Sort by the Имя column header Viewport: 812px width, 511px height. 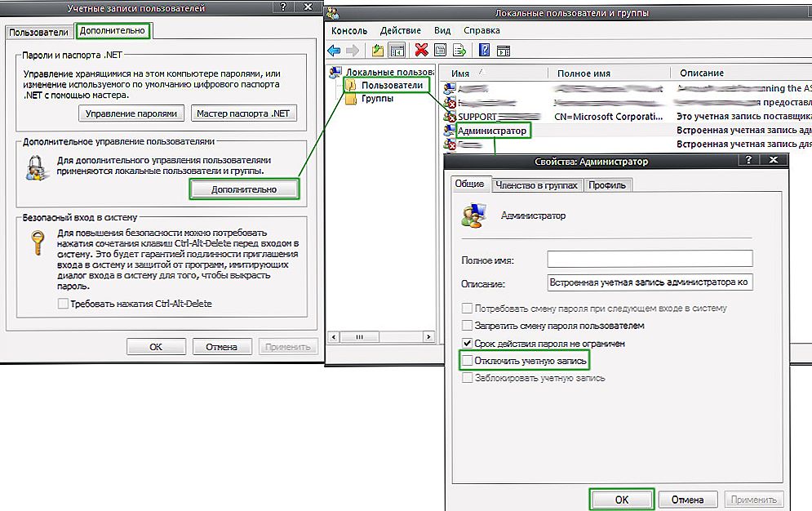pos(494,73)
